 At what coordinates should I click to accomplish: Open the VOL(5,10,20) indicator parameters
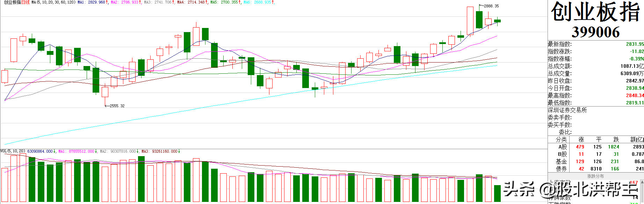point(13,151)
